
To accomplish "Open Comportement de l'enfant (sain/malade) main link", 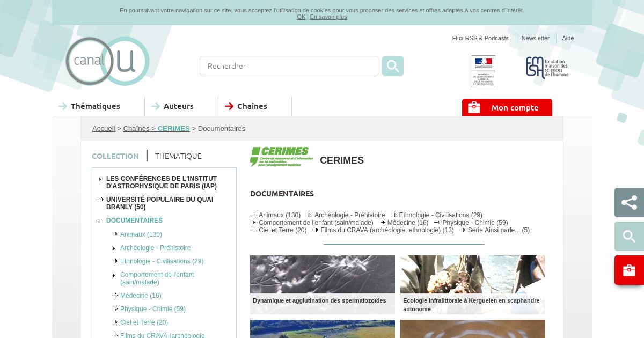I will click(x=316, y=223).
